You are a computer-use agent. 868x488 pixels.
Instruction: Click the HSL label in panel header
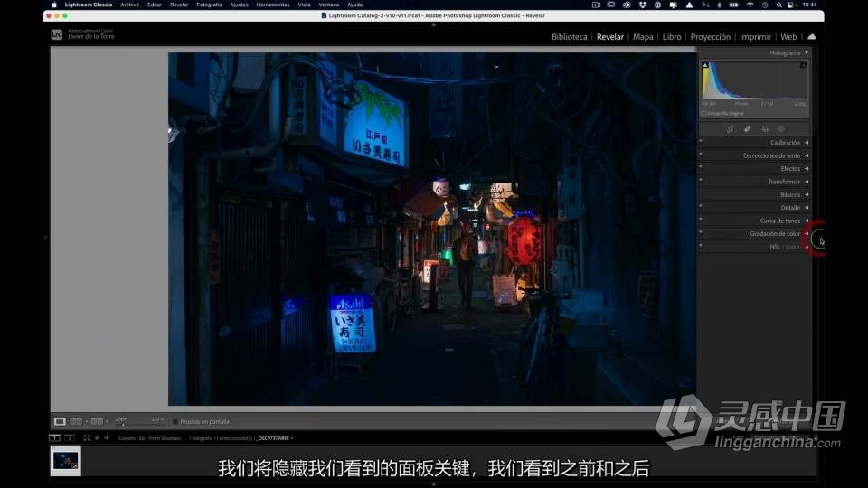[775, 247]
